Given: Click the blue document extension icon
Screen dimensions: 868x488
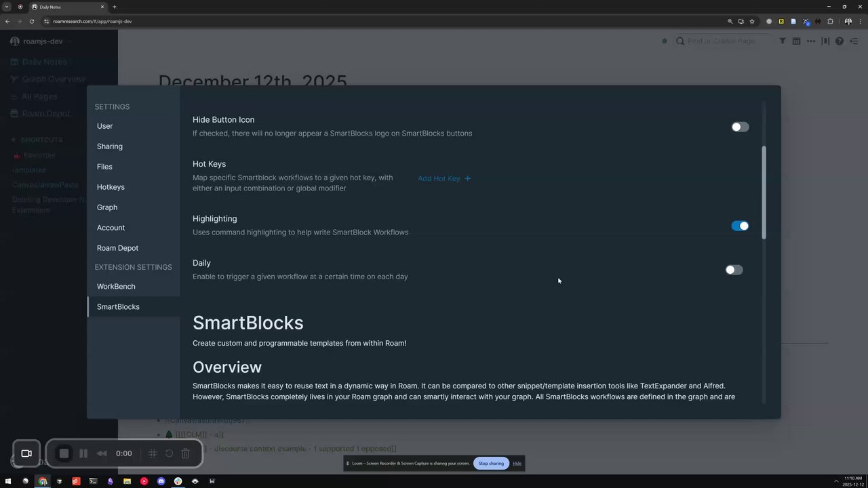Looking at the screenshot, I should point(793,21).
